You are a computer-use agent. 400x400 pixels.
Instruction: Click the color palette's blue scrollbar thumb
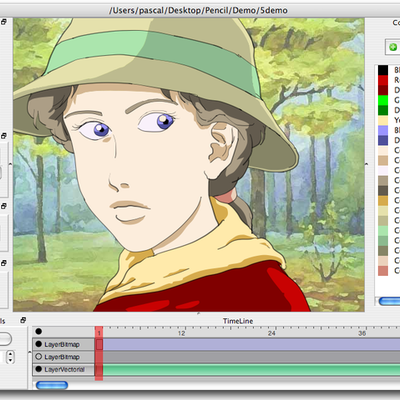coord(390,301)
